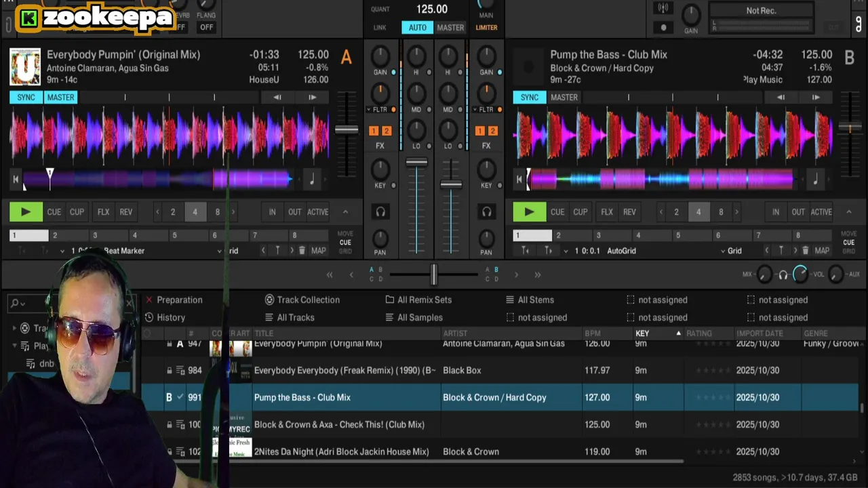The image size is (868, 488).
Task: Toggle SYNC on deck B
Action: pyautogui.click(x=529, y=98)
